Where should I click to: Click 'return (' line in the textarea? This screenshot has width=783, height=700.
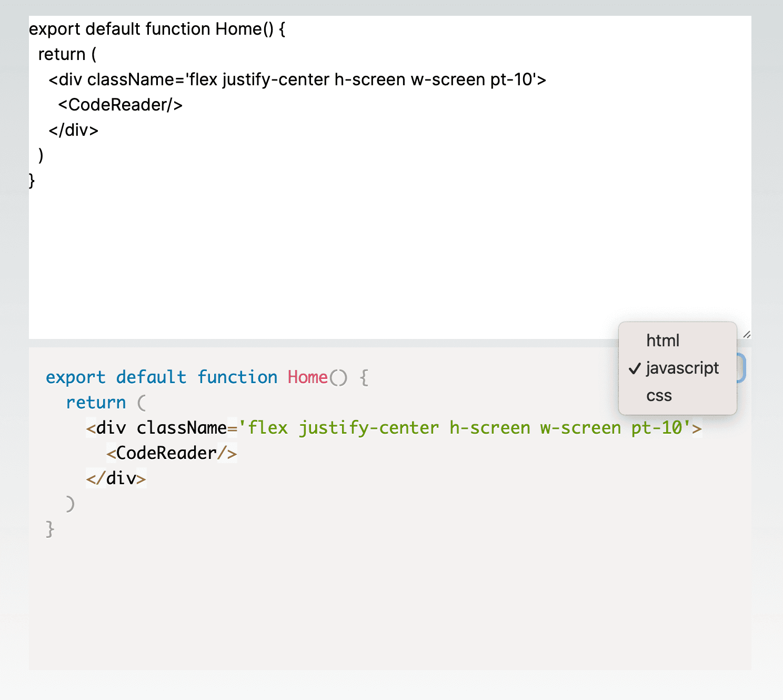pos(67,54)
